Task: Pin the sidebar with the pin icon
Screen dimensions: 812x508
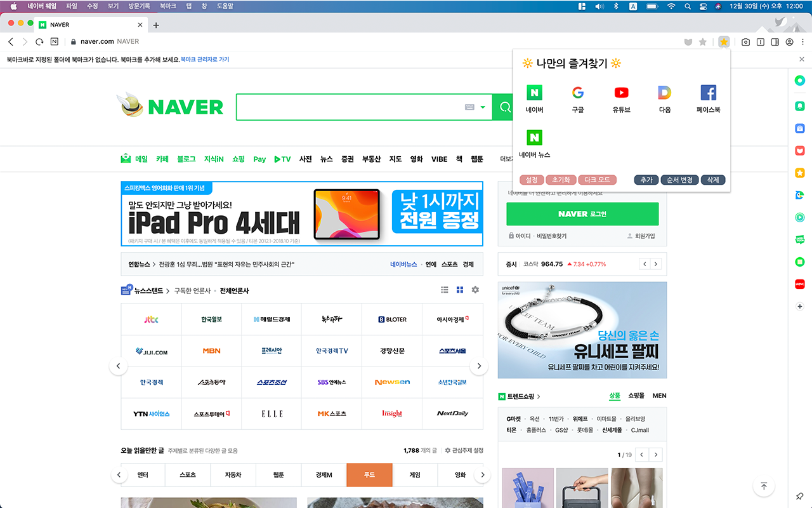Action: click(800, 496)
